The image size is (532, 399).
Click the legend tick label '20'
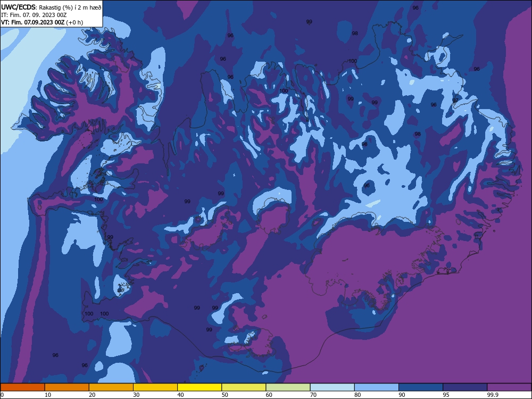(x=92, y=395)
